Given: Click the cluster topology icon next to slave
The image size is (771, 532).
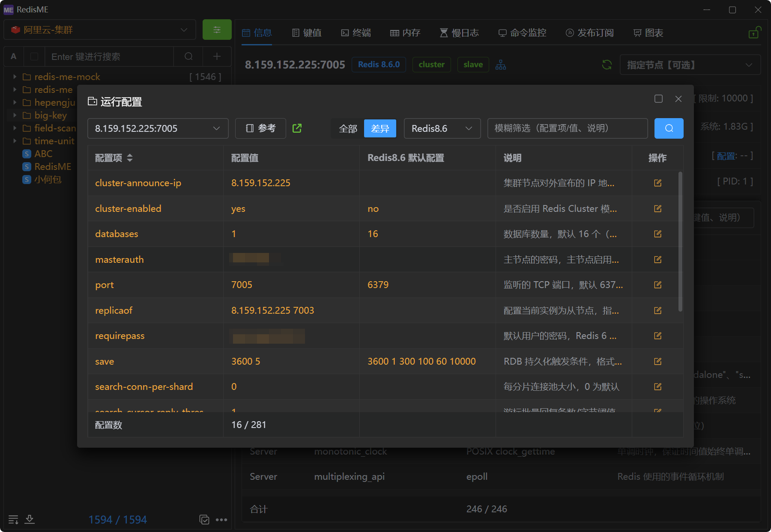Looking at the screenshot, I should pos(501,65).
